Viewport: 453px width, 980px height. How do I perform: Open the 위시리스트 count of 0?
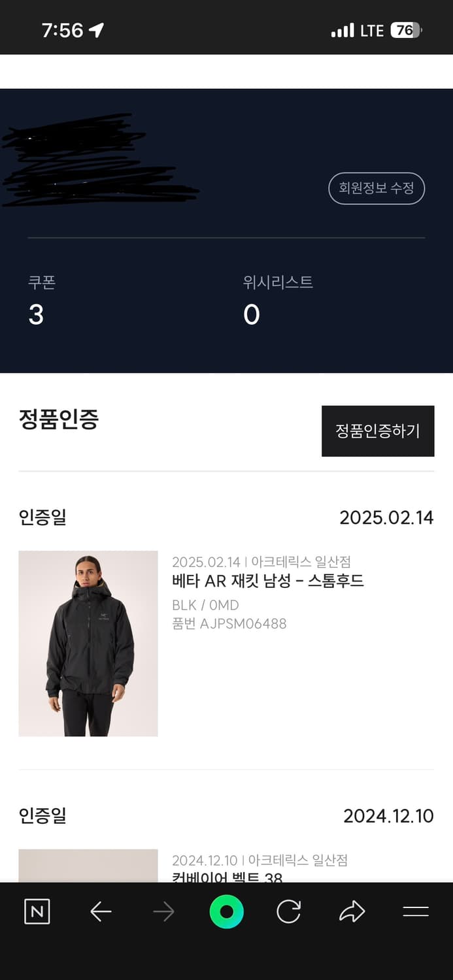click(x=251, y=314)
